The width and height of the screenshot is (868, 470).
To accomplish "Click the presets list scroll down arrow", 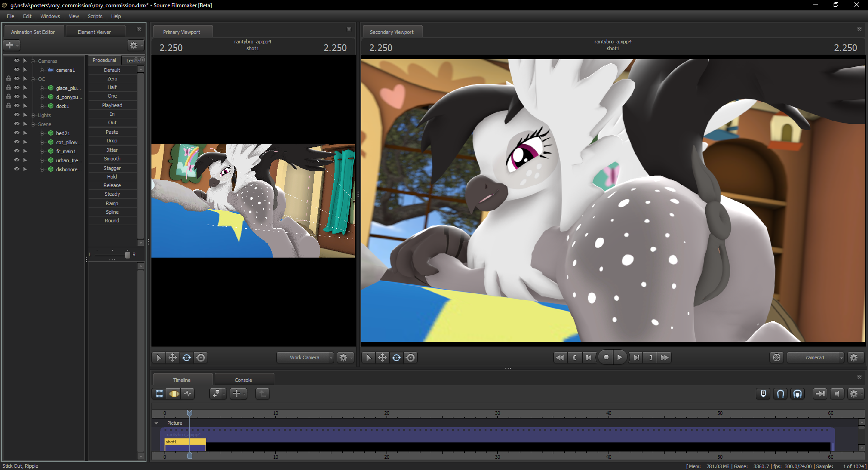I will [x=141, y=243].
